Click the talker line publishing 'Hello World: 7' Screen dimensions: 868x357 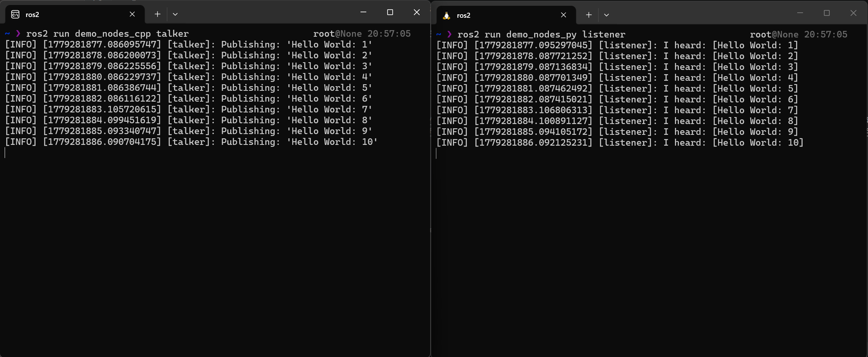pyautogui.click(x=189, y=110)
